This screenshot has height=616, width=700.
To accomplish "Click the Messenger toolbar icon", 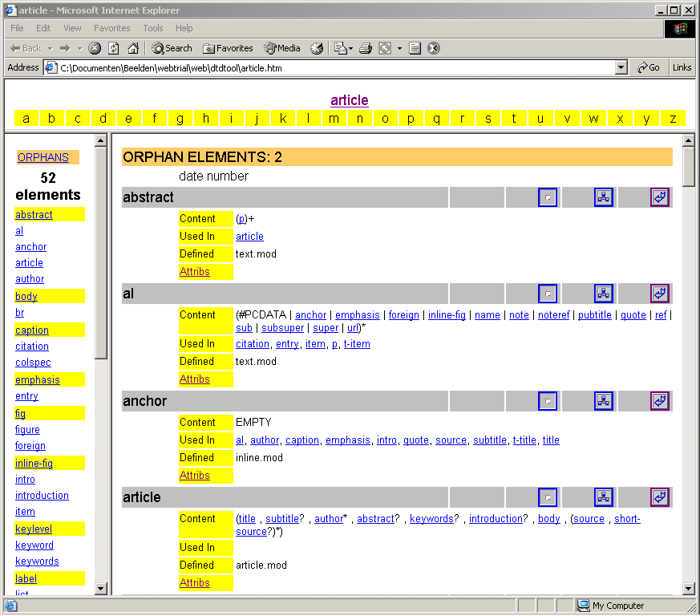I will tap(434, 48).
